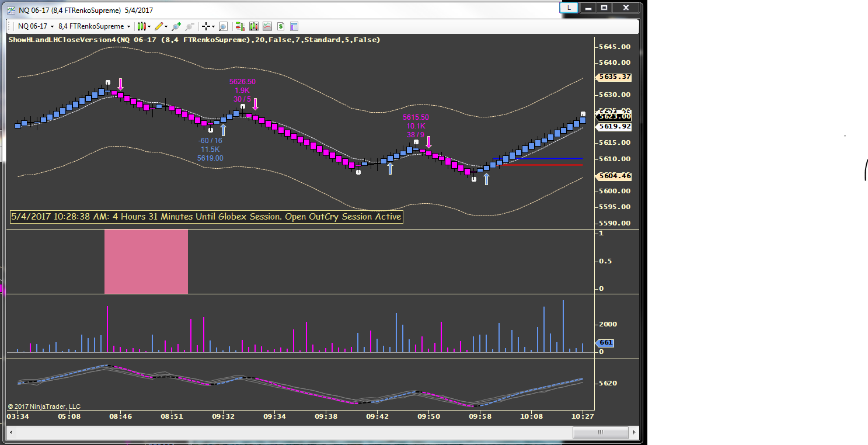This screenshot has height=445, width=868.
Task: Click the 5645.00 price axis label
Action: [614, 47]
